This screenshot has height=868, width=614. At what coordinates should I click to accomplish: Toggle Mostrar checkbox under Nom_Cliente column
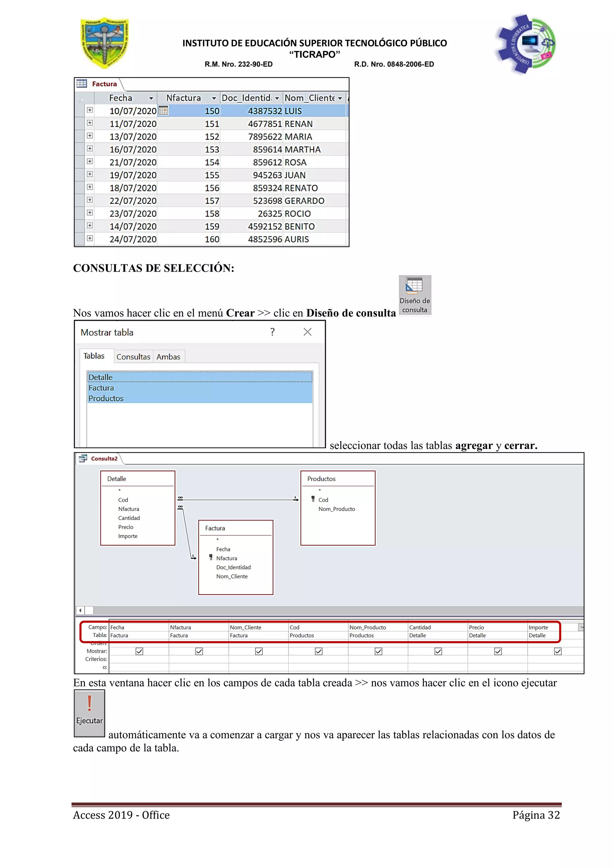pos(259,651)
